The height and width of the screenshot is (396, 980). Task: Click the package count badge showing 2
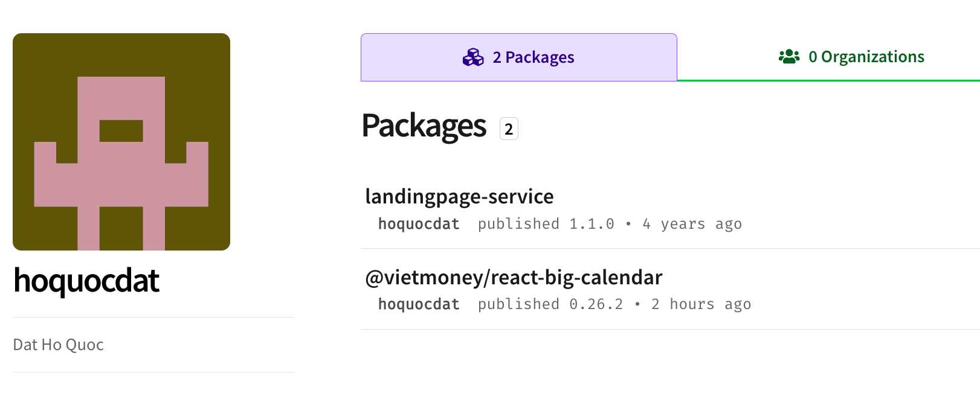[509, 129]
